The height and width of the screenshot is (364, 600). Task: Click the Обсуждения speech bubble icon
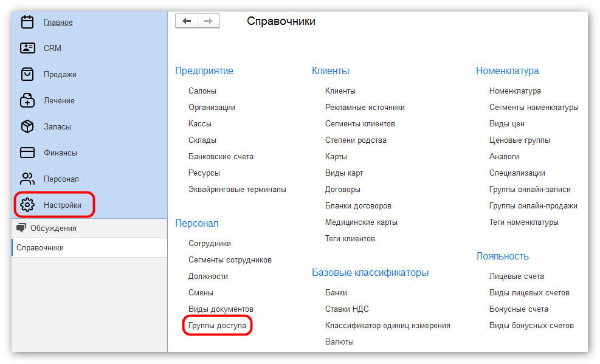[x=21, y=228]
